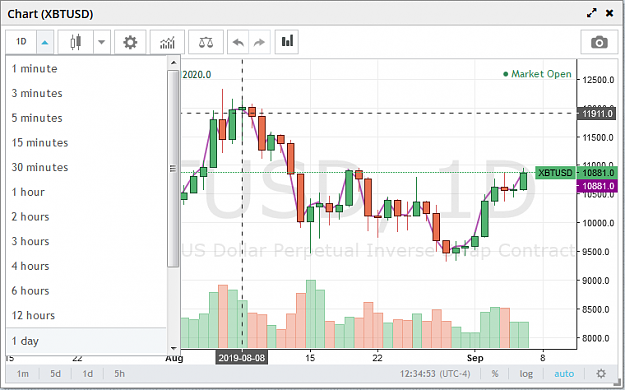This screenshot has width=625, height=390.
Task: Toggle auto scale mode
Action: point(564,374)
